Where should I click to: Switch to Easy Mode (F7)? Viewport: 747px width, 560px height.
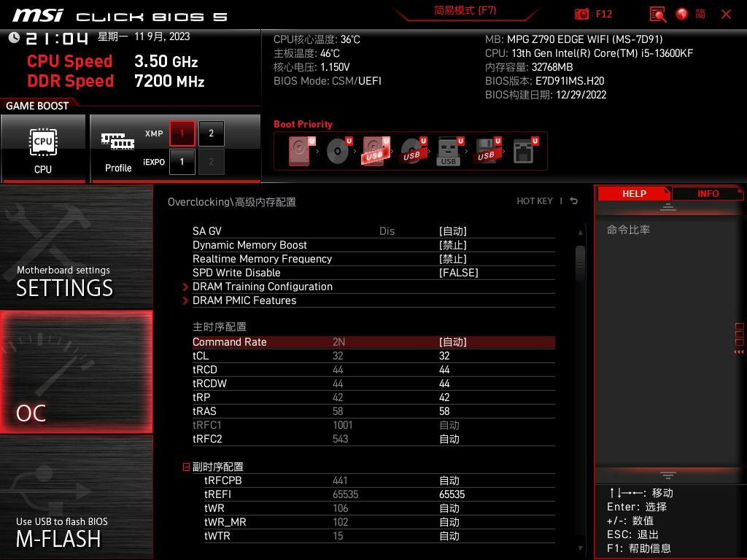(465, 10)
